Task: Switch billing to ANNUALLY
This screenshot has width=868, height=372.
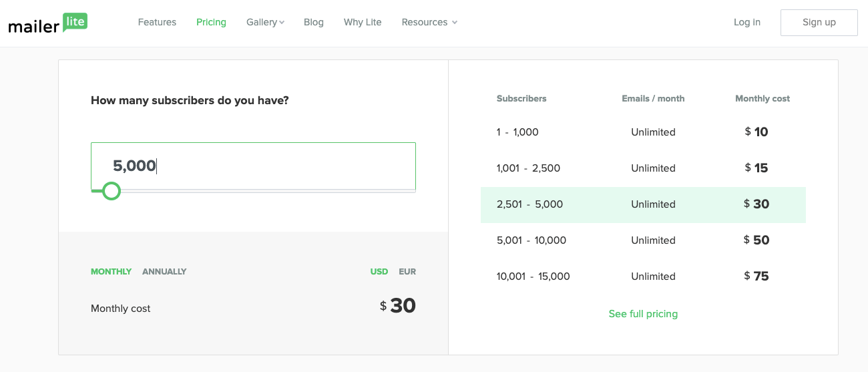Action: point(164,271)
